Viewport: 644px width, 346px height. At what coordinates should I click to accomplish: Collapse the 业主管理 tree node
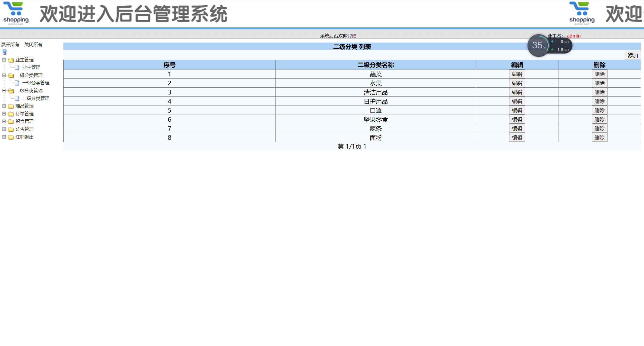point(4,60)
